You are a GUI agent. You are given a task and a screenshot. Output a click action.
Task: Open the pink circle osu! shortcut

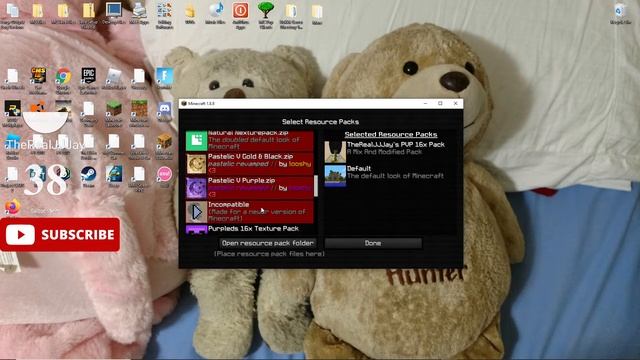164,176
